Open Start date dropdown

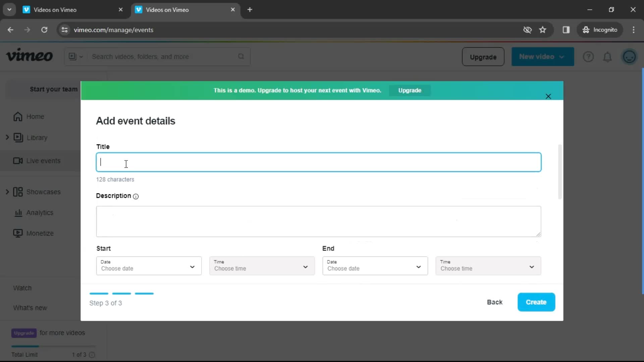pos(149,266)
